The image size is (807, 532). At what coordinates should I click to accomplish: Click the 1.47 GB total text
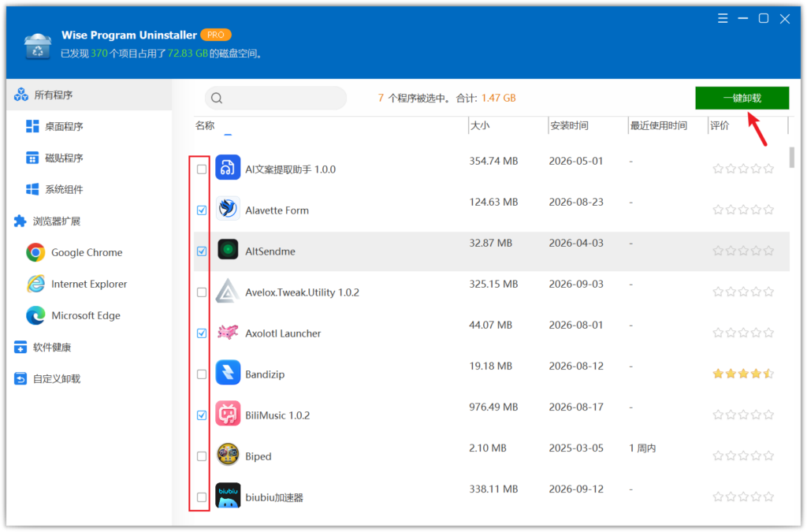(499, 98)
